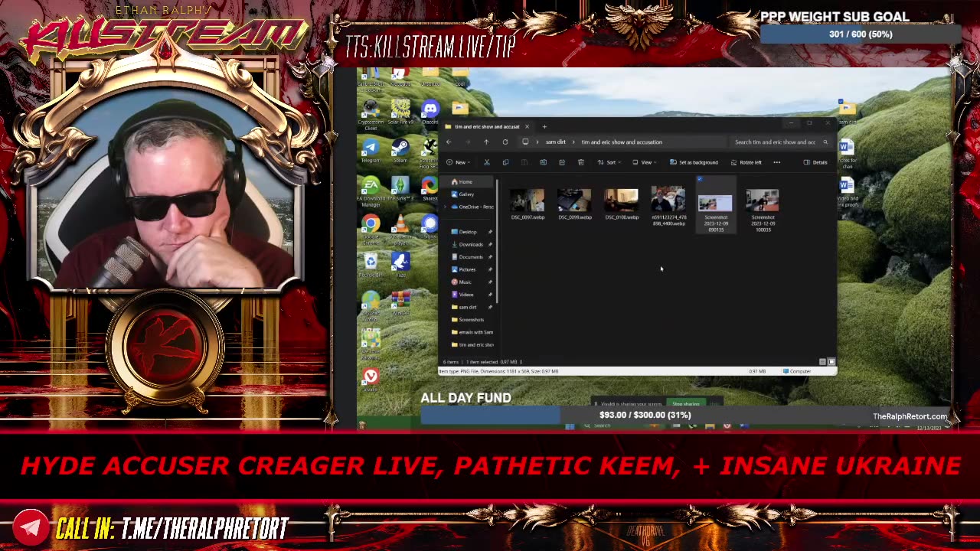The image size is (980, 551).
Task: Switch to large thumbnails view in status bar
Action: click(x=831, y=362)
